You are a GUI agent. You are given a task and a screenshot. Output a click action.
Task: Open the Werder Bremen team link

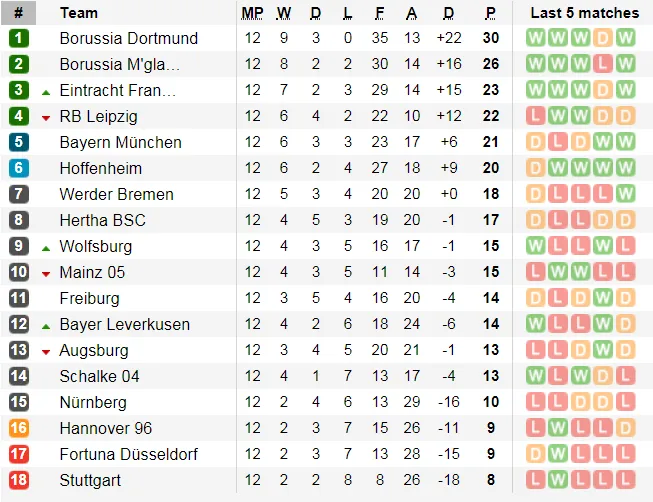coord(117,194)
